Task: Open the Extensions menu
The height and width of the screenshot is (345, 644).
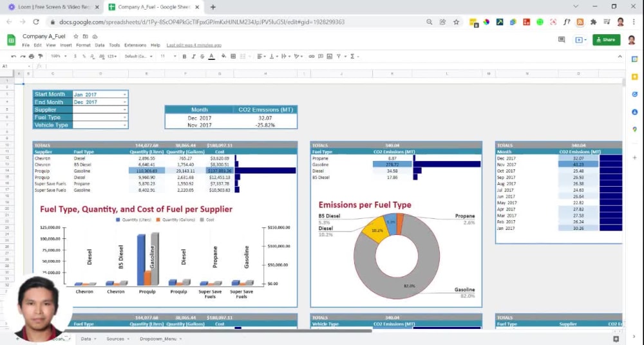Action: (135, 45)
